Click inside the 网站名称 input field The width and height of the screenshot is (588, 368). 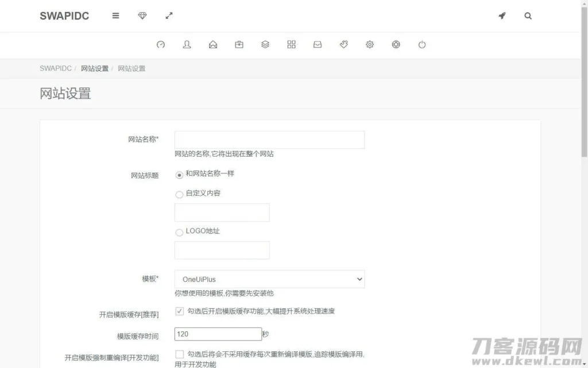269,140
